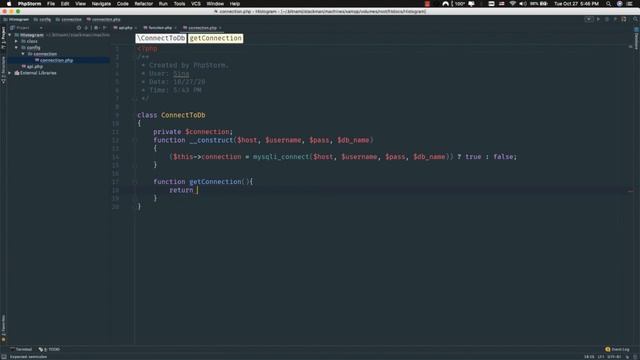Click connection.php in navigation breadcrumb
Screen dimensions: 640x360
(x=103, y=19)
